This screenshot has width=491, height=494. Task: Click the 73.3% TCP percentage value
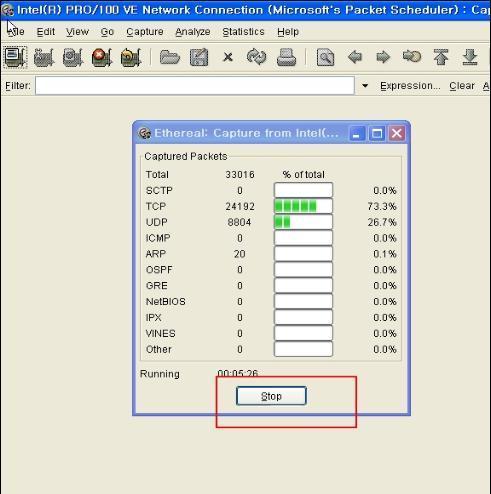pos(382,206)
